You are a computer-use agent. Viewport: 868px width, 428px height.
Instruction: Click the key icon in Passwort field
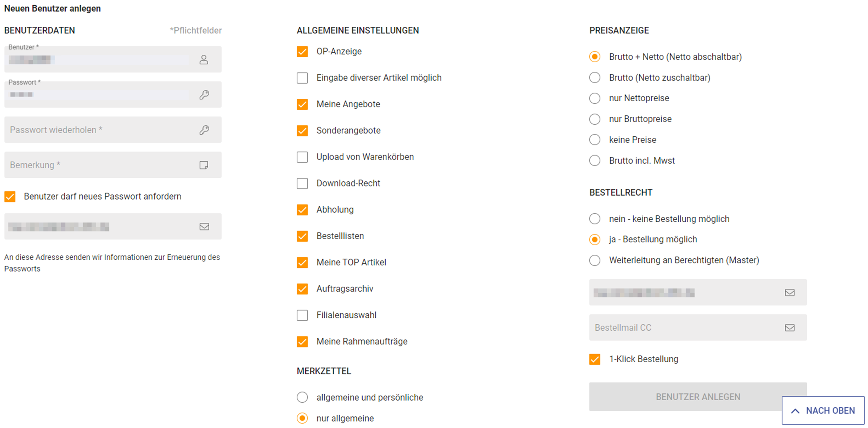point(204,95)
